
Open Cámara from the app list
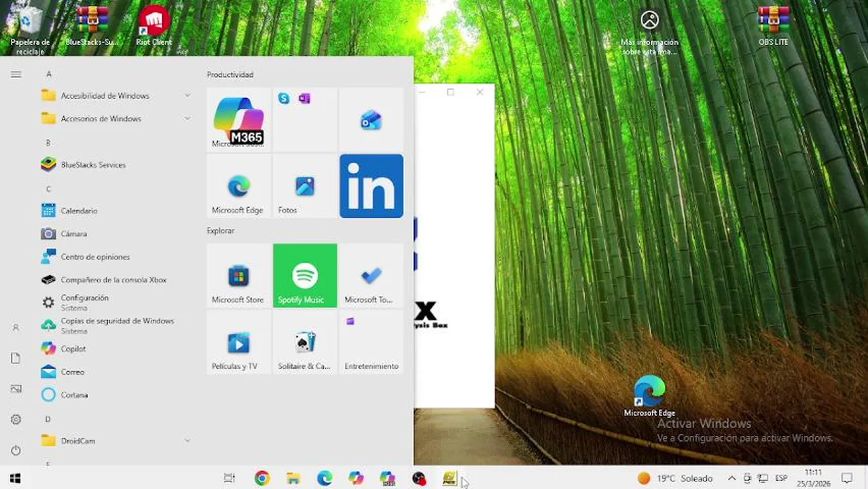[x=116, y=234]
